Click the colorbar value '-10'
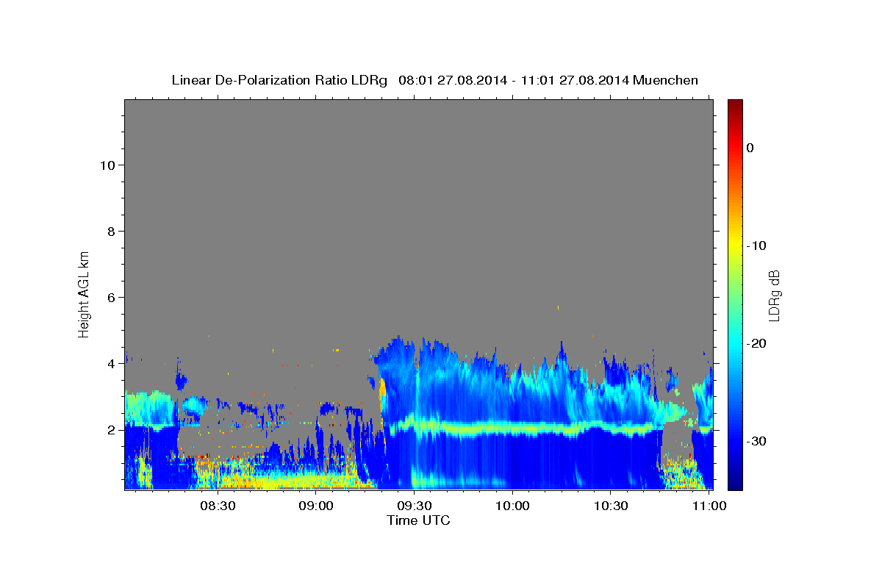 (x=756, y=245)
